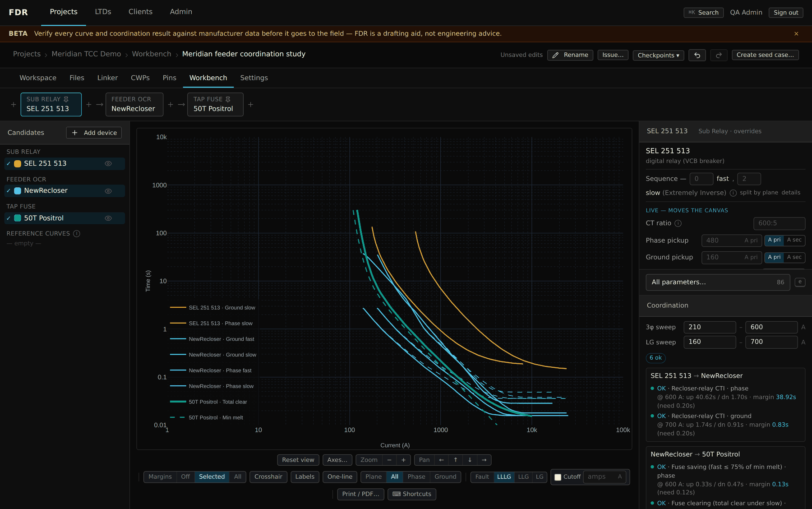Click the SEL 251 513 yellow color swatch
This screenshot has height=509, width=812.
point(18,164)
